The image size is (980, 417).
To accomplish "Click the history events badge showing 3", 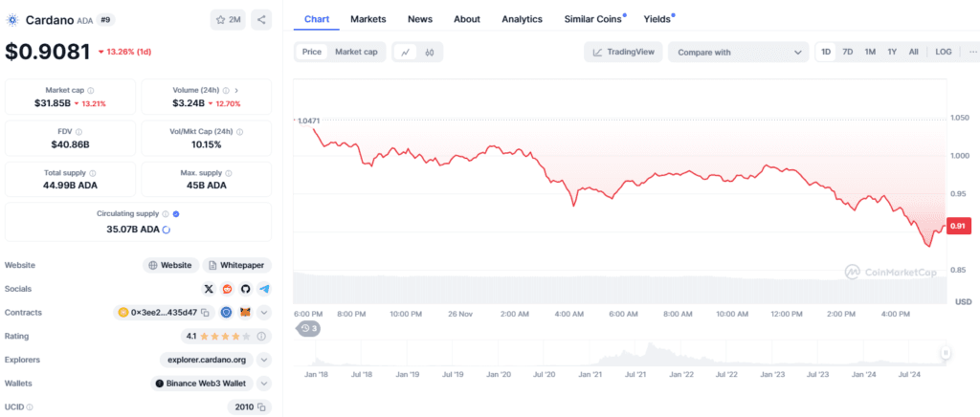I will point(308,328).
